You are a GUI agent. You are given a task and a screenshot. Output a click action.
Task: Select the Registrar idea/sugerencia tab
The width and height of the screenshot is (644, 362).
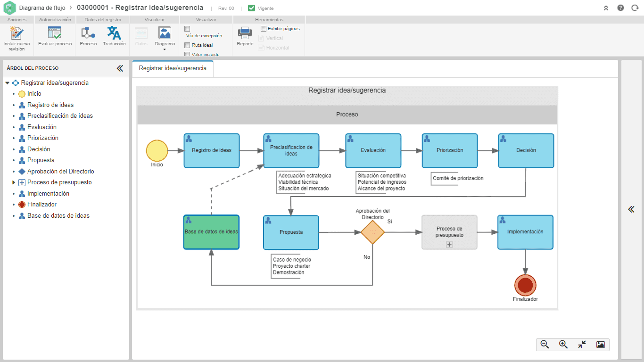pyautogui.click(x=173, y=68)
